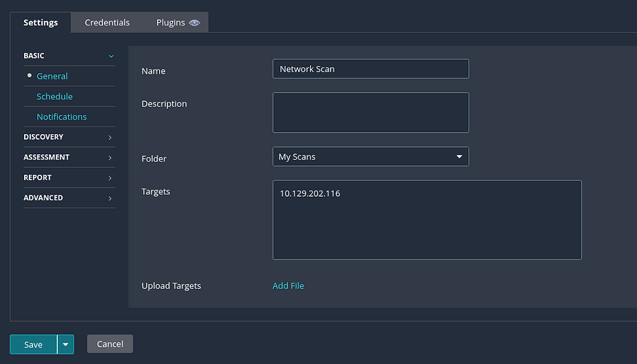Open the Notifications settings page
The width and height of the screenshot is (637, 364).
[61, 117]
